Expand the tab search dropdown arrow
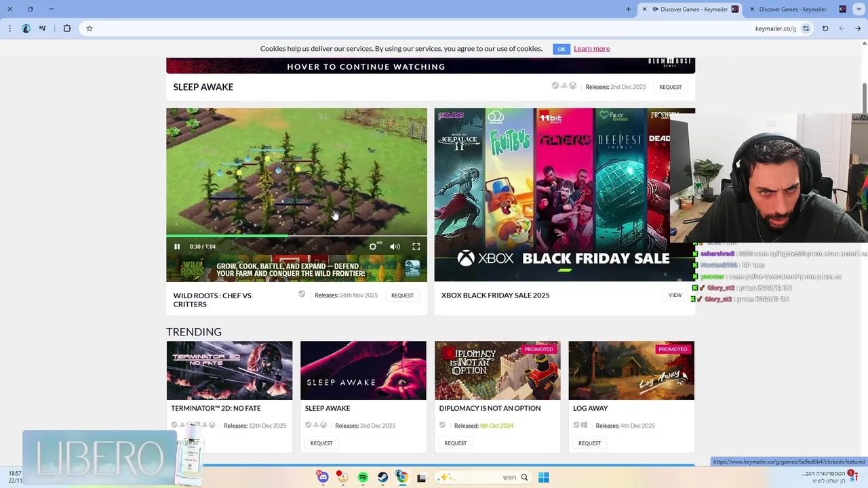Viewport: 868px width, 488px height. point(860,9)
